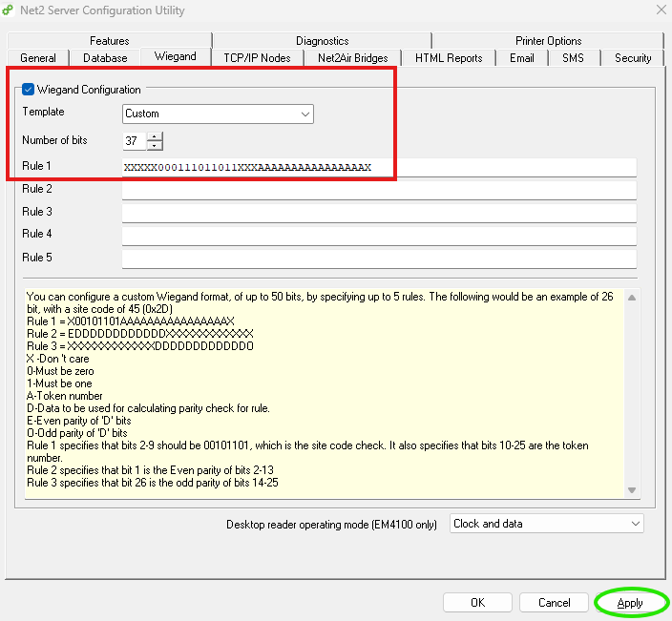Viewport: 672px width, 621px height.
Task: Click the Rule 1 input field
Action: 379,167
